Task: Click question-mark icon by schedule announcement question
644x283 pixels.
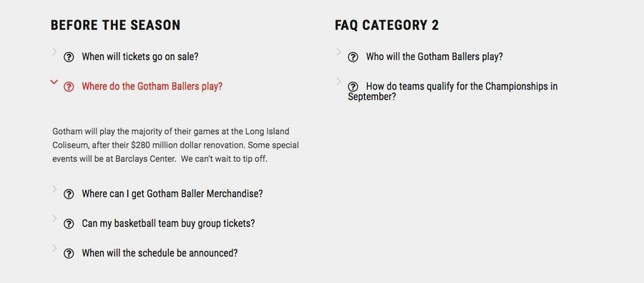Action: (x=69, y=254)
